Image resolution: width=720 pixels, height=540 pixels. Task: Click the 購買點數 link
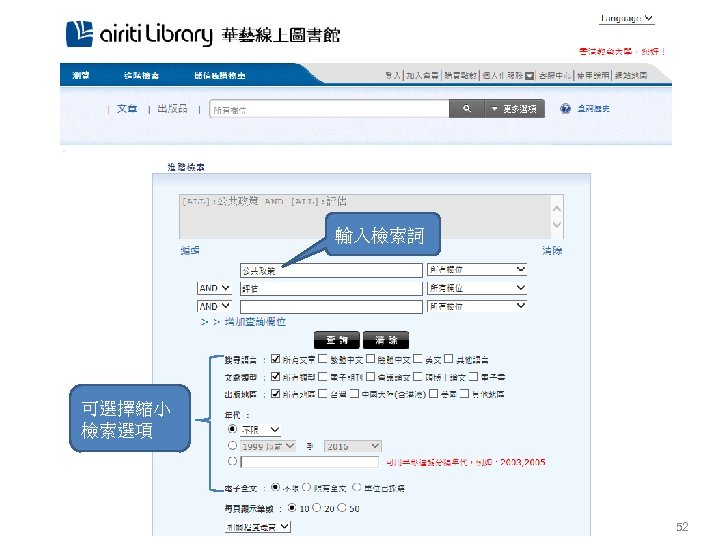(x=461, y=76)
